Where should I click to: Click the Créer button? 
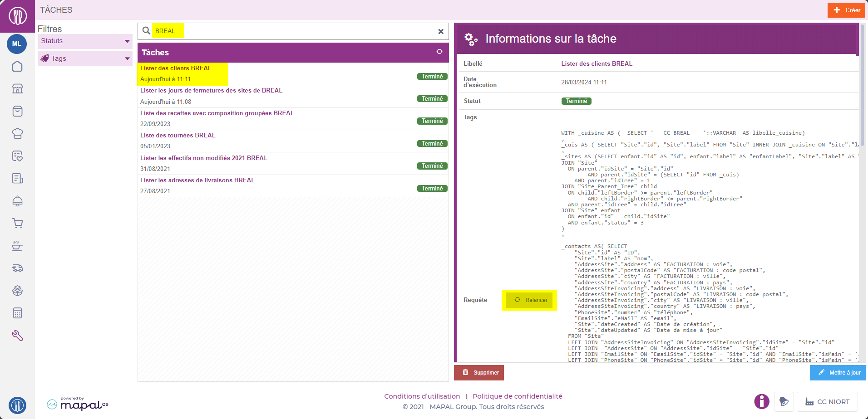pyautogui.click(x=846, y=10)
